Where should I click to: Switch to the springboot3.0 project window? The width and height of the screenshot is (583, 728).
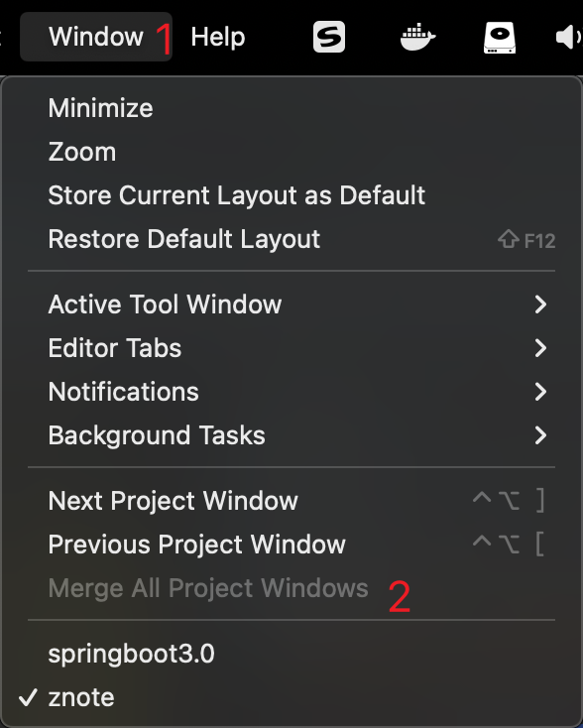[291, 654]
